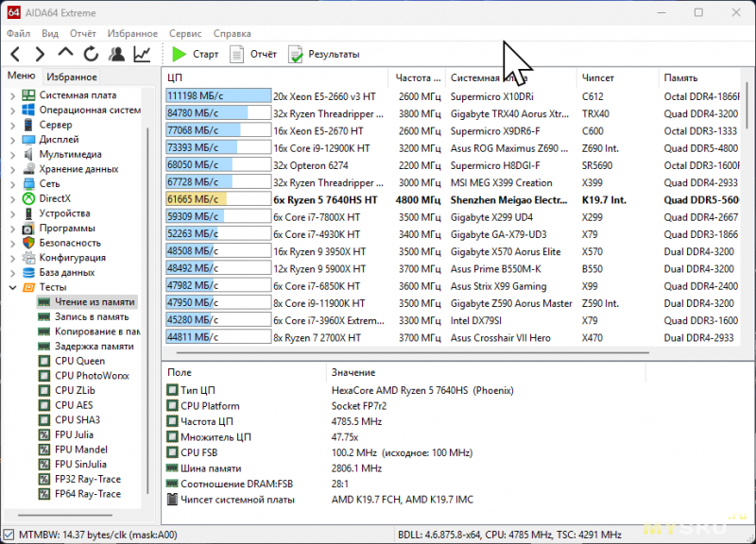Screen dimensions: 756x544
Task: Click the DirectX Xbox icon
Action: [29, 198]
